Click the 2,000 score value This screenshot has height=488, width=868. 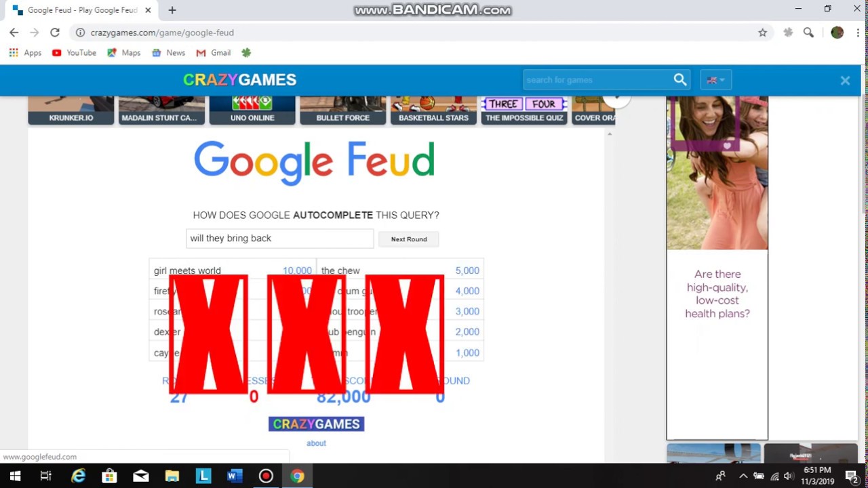click(x=467, y=331)
